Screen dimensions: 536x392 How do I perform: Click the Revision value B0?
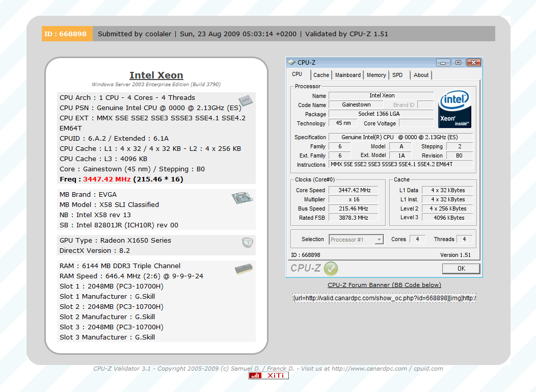(459, 155)
